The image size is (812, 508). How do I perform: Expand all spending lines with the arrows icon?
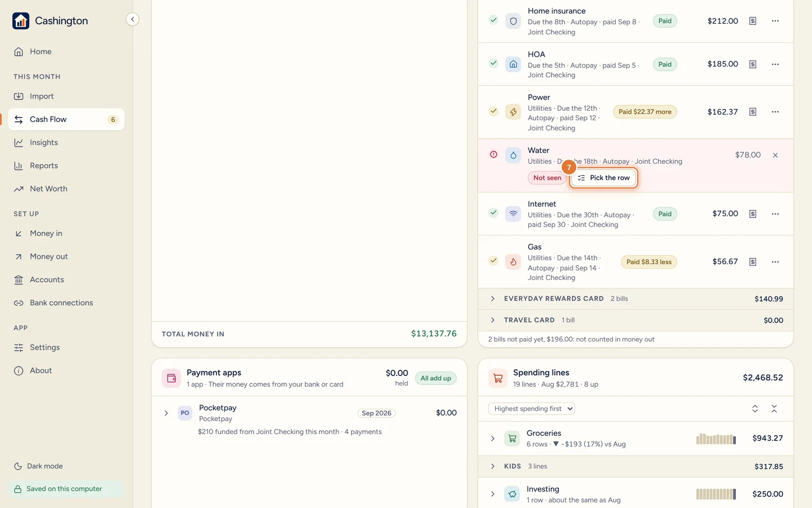coord(755,409)
